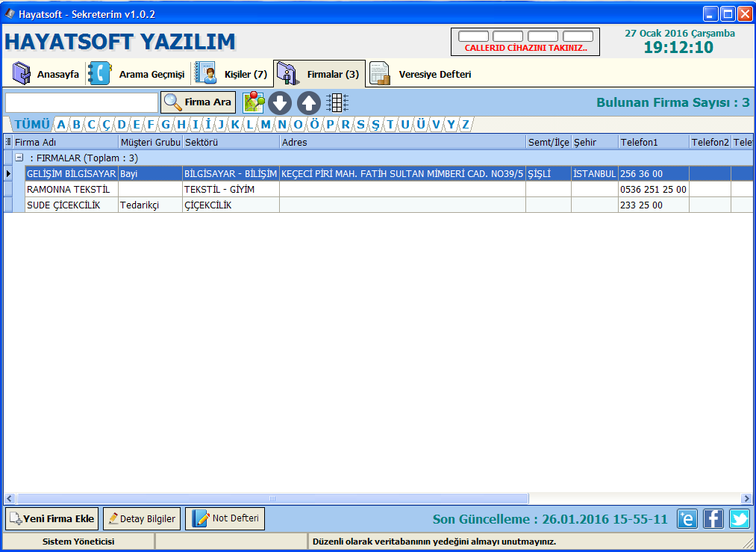This screenshot has width=756, height=552.
Task: Click phone number 233 25 00
Action: coord(654,205)
